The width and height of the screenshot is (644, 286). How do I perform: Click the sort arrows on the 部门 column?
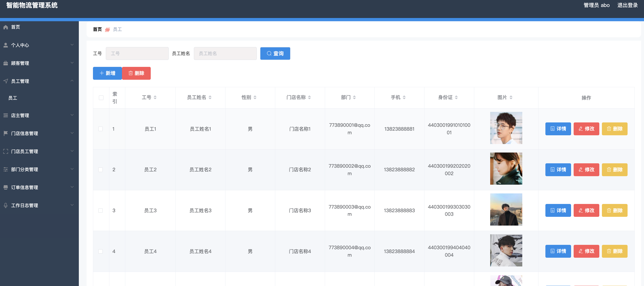tap(354, 97)
